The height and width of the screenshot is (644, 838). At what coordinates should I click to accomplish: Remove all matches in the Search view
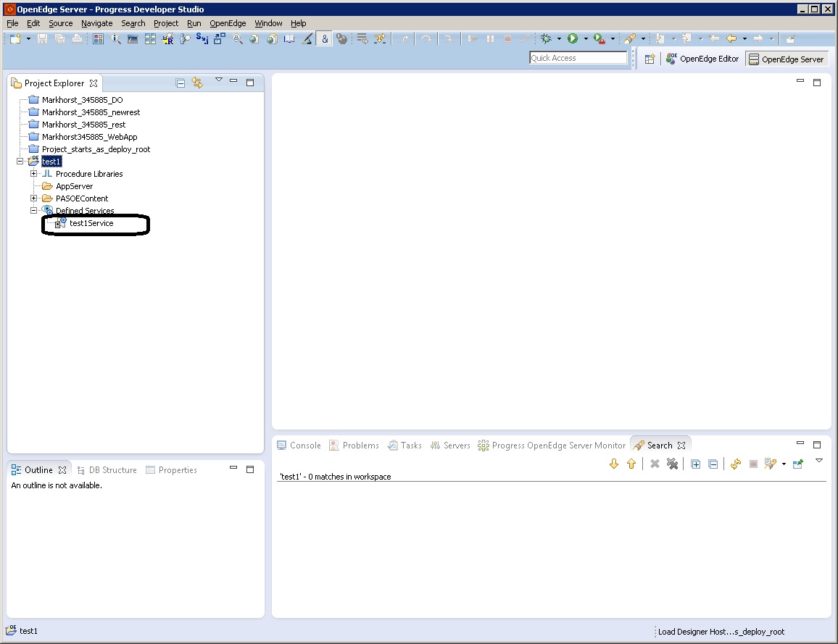[x=673, y=464]
